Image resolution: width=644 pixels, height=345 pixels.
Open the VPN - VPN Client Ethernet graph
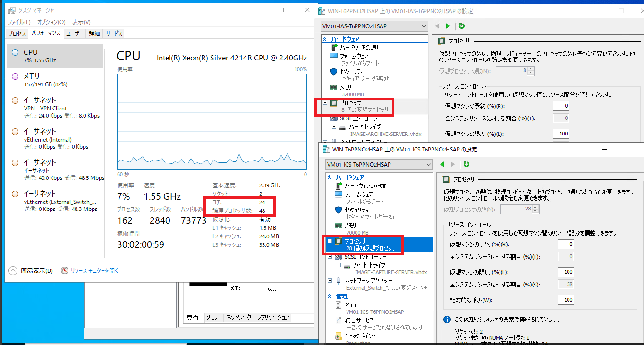coord(55,107)
